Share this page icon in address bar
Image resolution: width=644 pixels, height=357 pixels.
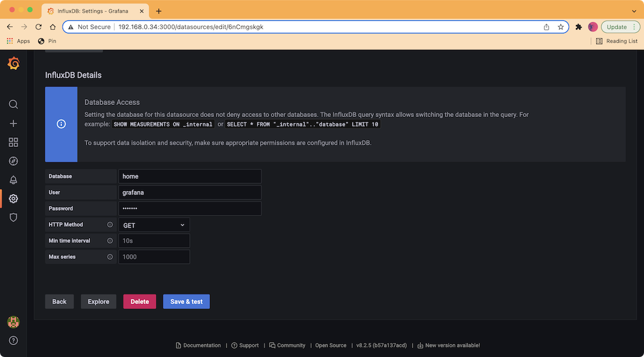point(546,27)
